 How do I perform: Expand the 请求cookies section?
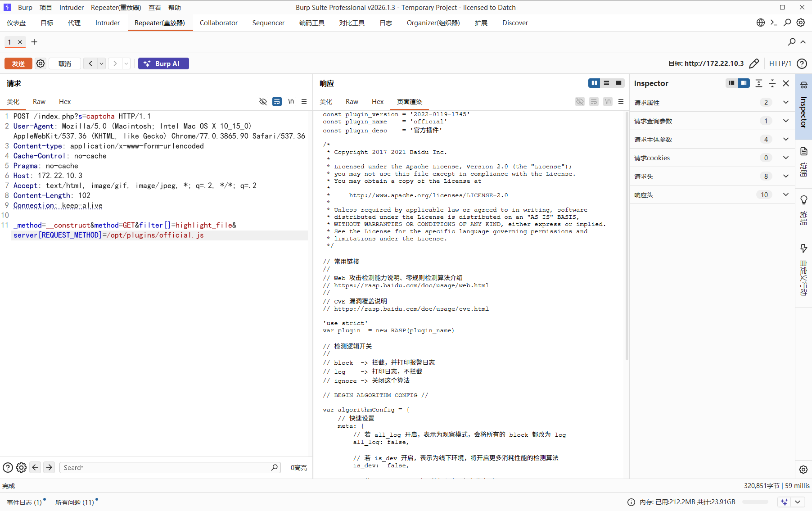[712, 158]
